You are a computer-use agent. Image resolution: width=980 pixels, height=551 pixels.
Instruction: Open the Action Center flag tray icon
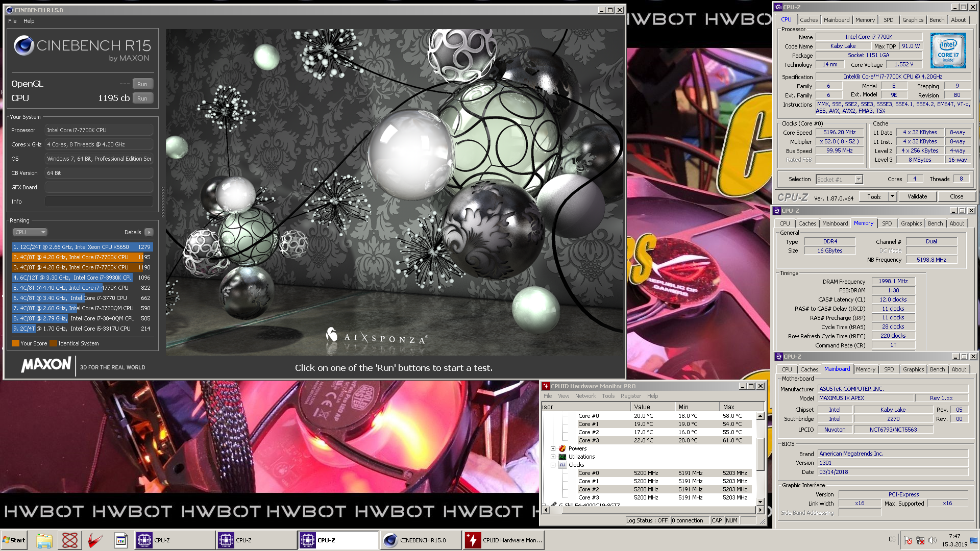tap(908, 540)
